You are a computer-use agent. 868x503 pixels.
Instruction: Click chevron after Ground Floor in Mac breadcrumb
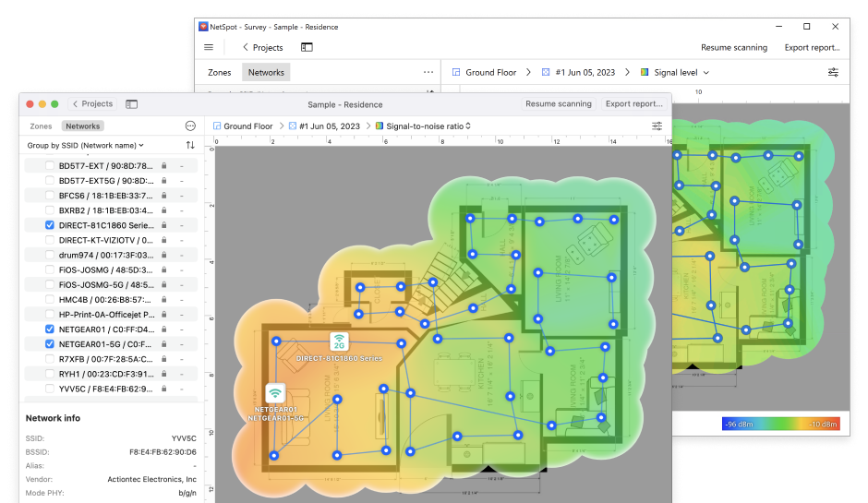[x=282, y=126]
